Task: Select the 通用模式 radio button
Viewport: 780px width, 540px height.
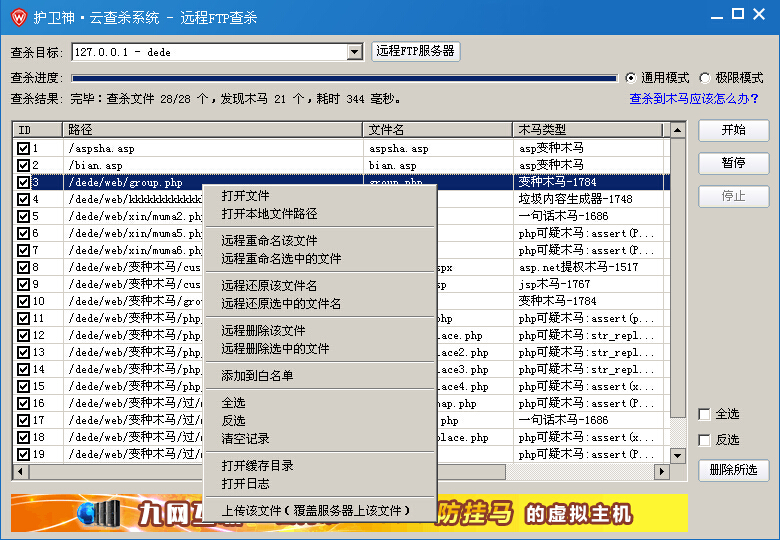Action: click(x=631, y=78)
